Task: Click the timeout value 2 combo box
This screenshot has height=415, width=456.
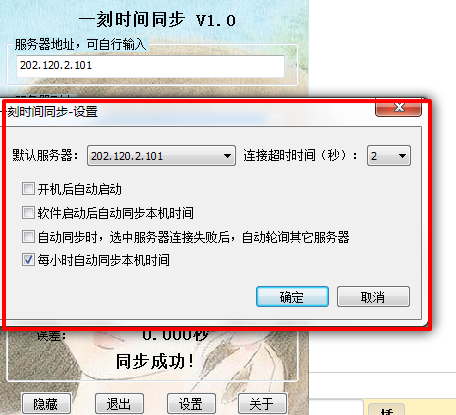Action: (389, 156)
